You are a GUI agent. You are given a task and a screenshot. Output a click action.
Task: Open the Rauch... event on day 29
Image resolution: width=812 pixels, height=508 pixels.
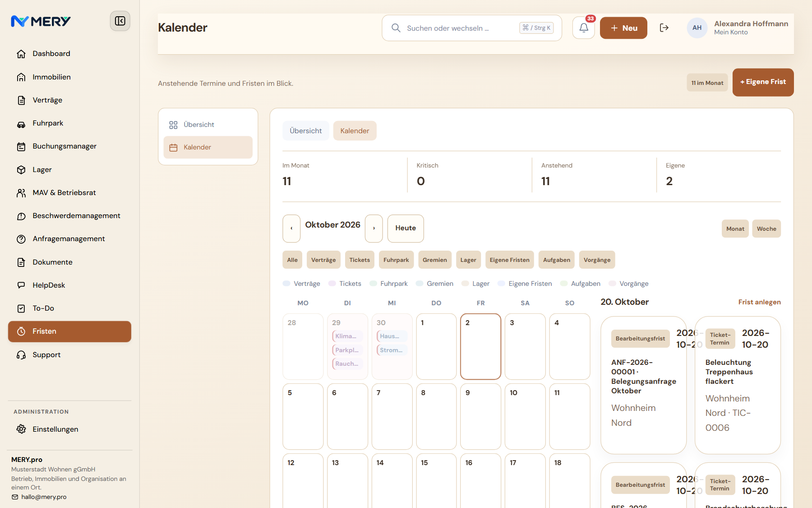tap(347, 364)
